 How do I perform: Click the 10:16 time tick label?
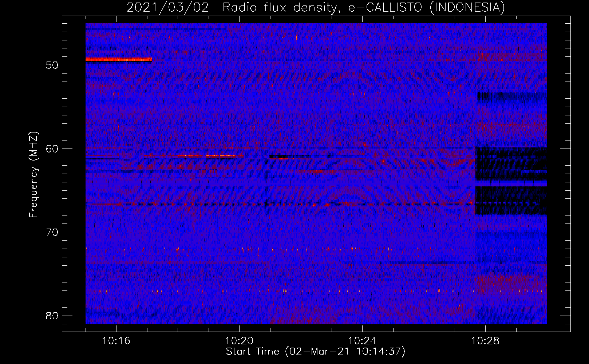[116, 341]
